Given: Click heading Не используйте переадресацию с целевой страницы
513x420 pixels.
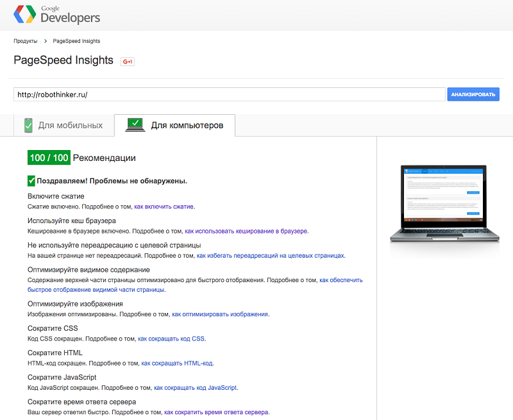Looking at the screenshot, I should point(114,246).
